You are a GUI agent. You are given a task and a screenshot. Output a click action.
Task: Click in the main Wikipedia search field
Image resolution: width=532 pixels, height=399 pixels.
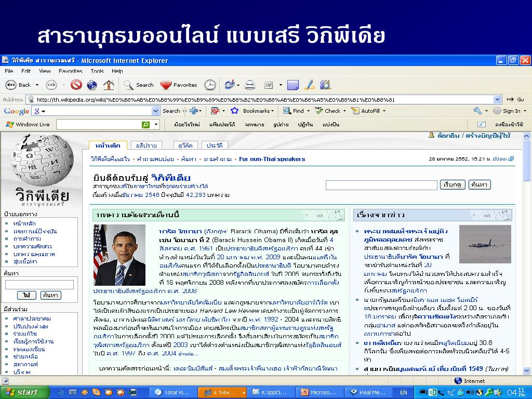[381, 185]
